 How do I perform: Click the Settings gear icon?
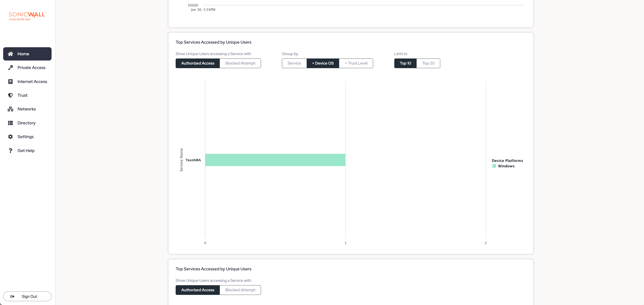pyautogui.click(x=10, y=137)
